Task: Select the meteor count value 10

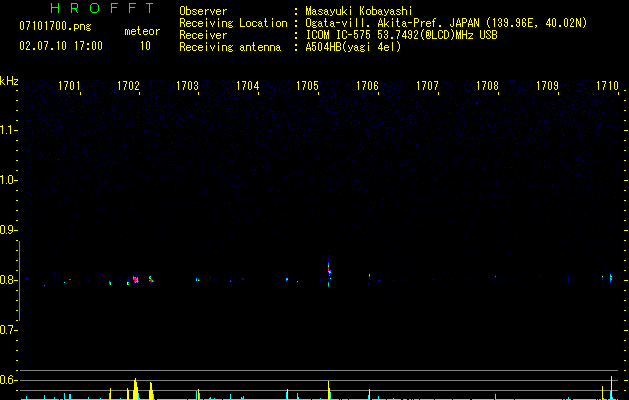Action: (x=145, y=46)
